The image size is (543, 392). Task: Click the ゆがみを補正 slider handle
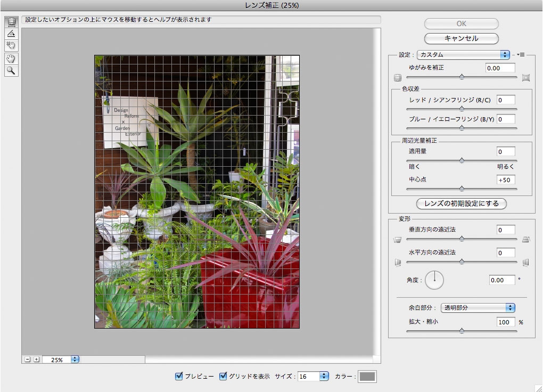[462, 77]
